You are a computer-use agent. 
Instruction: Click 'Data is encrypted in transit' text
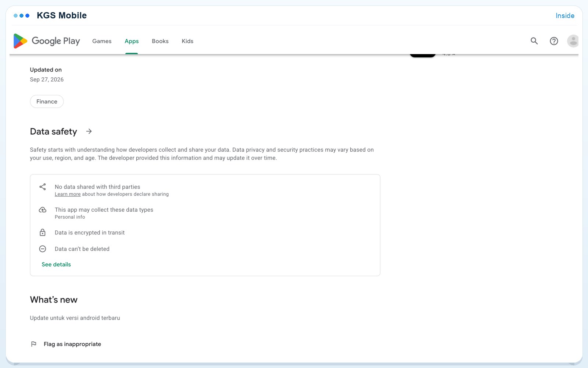coord(90,233)
